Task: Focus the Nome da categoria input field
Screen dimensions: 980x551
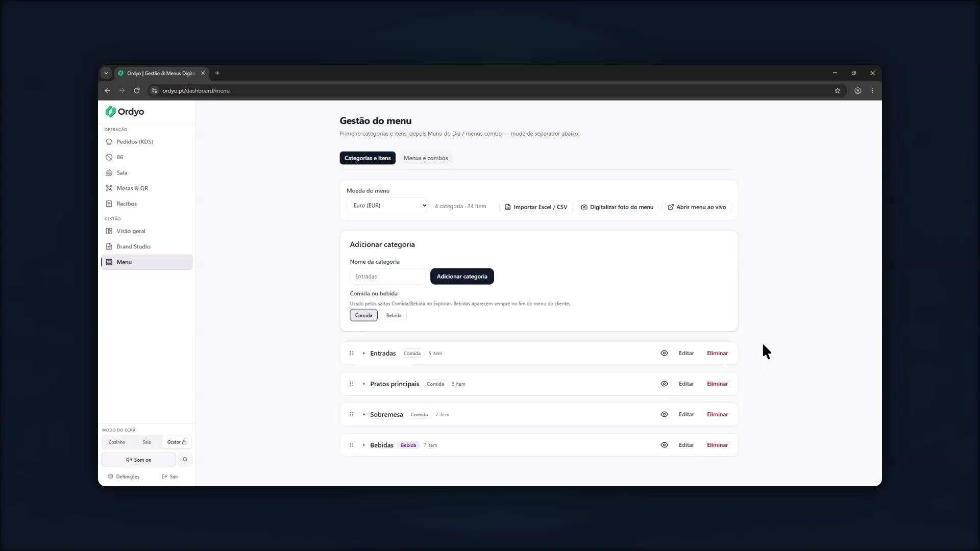Action: tap(387, 277)
